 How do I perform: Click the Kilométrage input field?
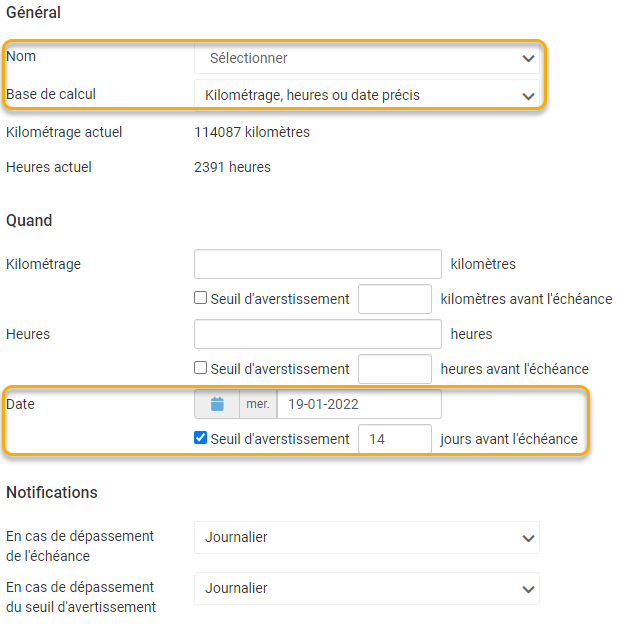coord(317,264)
